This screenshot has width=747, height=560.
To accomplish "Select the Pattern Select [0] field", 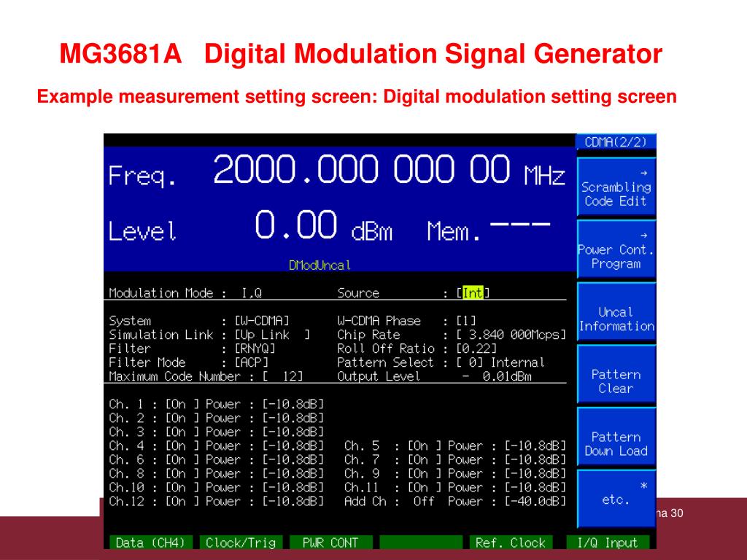I will (469, 362).
